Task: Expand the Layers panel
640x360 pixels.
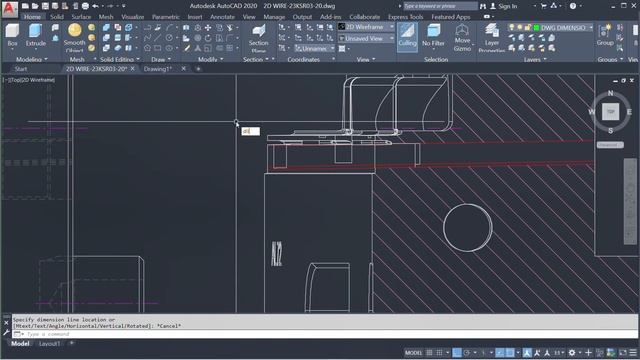Action: 535,59
